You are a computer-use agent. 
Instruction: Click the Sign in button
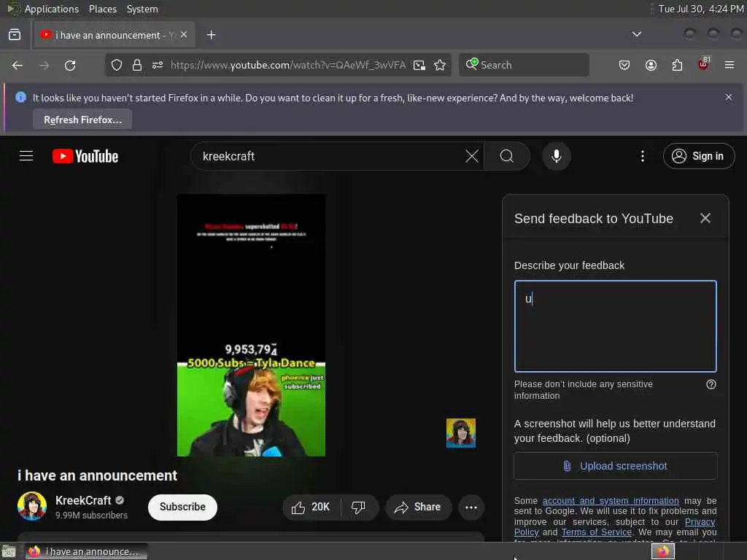(x=698, y=156)
